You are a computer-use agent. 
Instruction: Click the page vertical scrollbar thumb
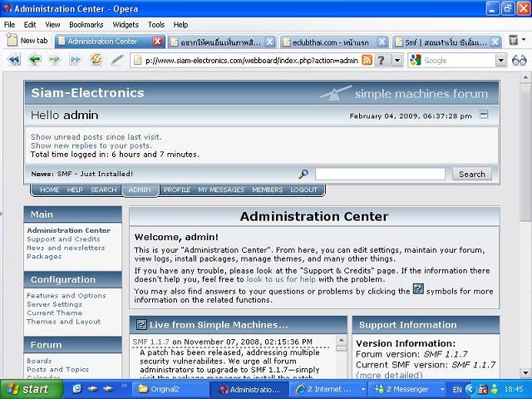tap(525, 151)
